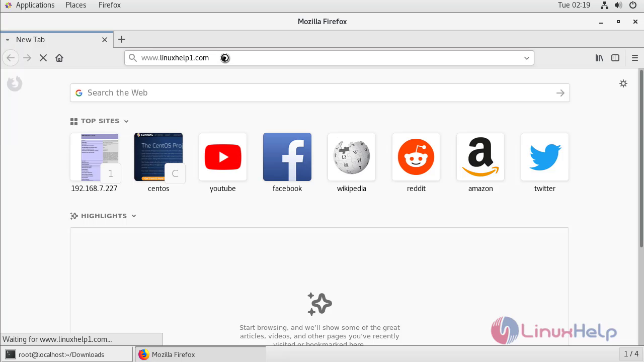Click the forward navigation arrow
Screen dimensions: 644x362
27,58
